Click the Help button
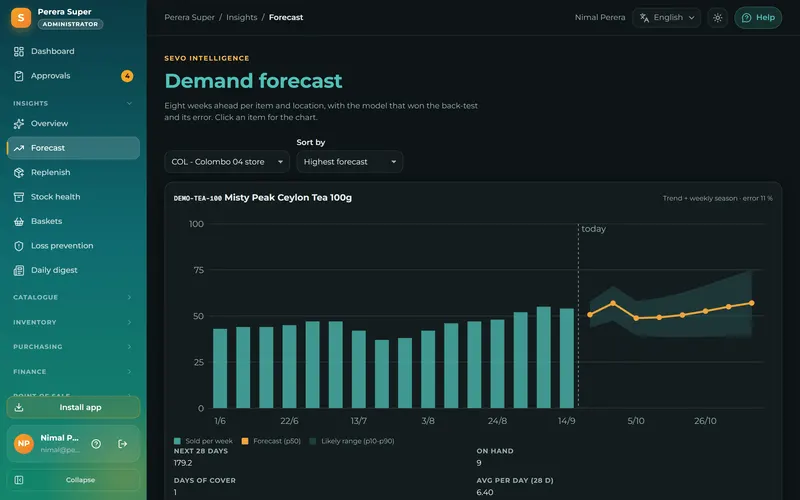Viewport: 800px width, 500px height. click(758, 18)
